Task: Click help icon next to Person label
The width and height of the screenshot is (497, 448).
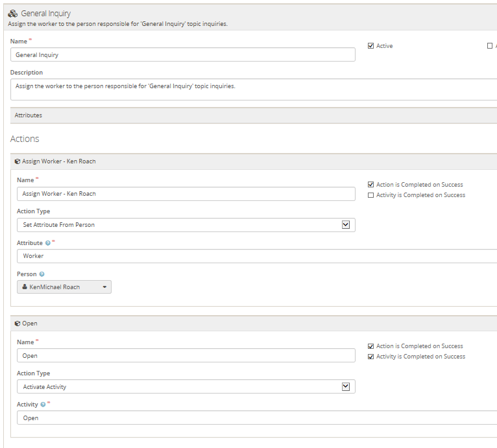Action: tap(42, 274)
